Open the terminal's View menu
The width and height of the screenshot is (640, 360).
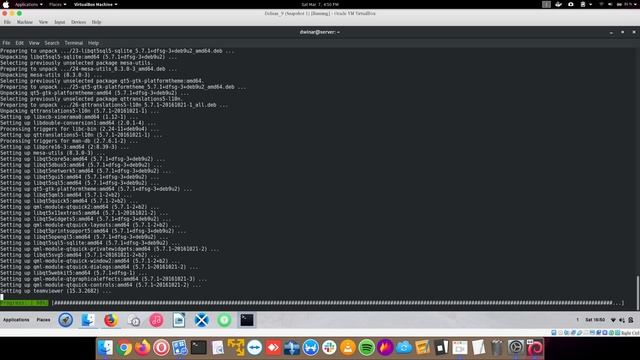coord(34,43)
